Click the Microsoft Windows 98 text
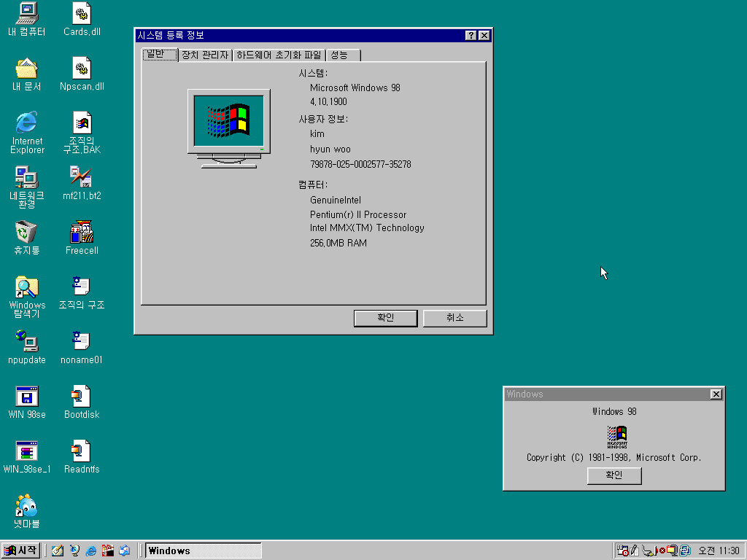Viewport: 747px width, 560px height. click(x=355, y=87)
